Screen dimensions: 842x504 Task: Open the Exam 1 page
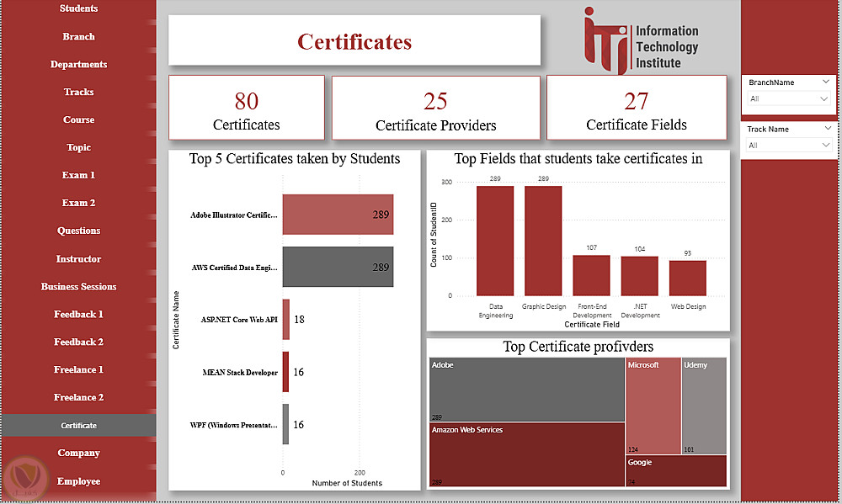(78, 175)
